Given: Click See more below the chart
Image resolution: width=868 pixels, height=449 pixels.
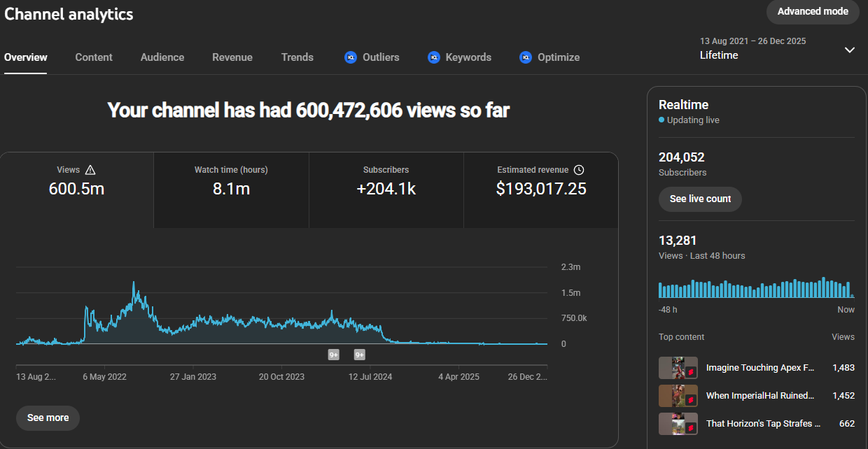Looking at the screenshot, I should [x=48, y=418].
